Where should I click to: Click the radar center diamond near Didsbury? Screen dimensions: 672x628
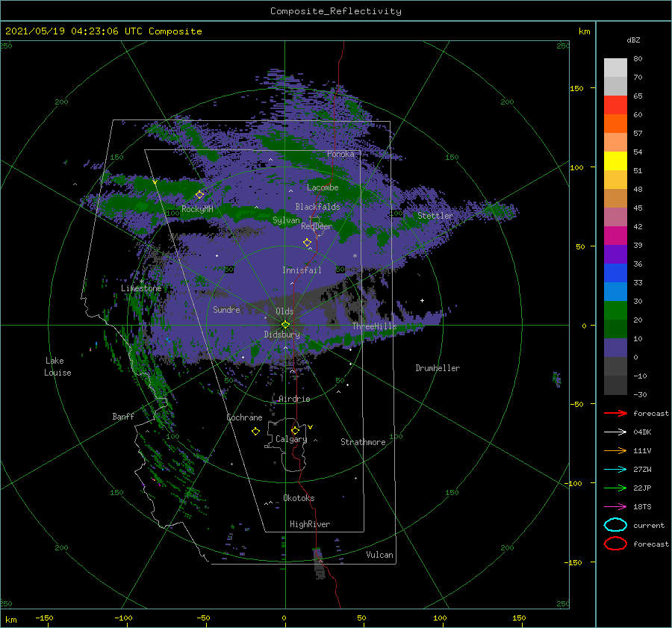(285, 325)
